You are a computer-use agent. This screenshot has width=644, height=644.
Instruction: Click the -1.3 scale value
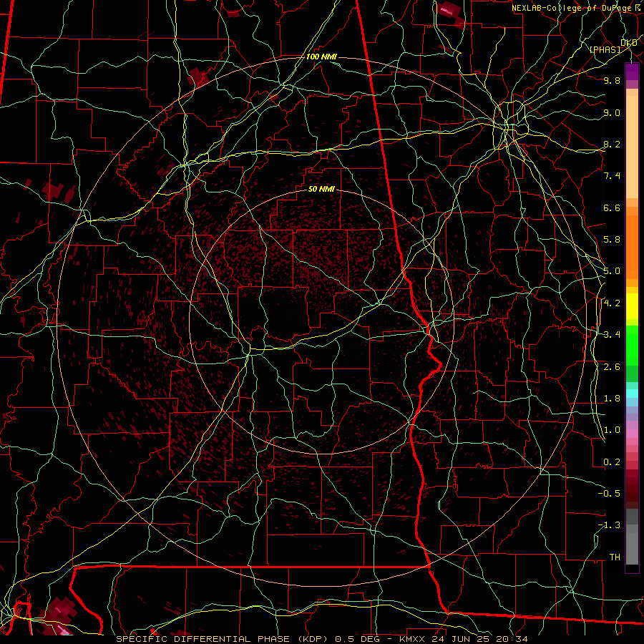[x=609, y=525]
